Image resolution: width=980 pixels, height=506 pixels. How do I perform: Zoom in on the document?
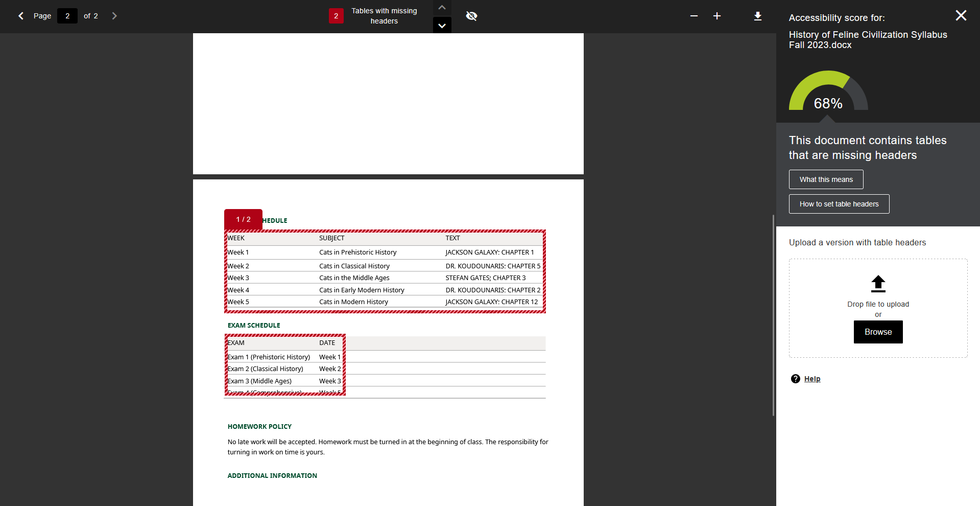(717, 16)
